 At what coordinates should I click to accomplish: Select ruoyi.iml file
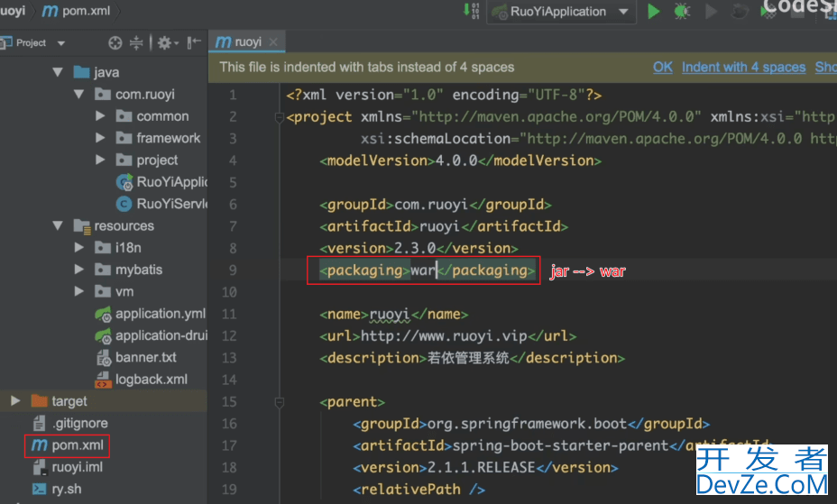coord(68,467)
